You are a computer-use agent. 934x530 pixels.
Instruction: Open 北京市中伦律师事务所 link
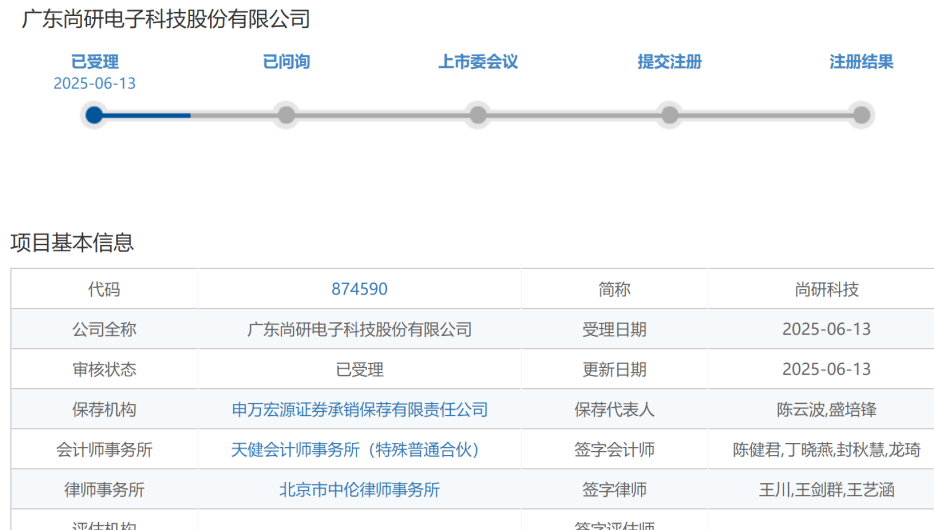click(x=359, y=490)
